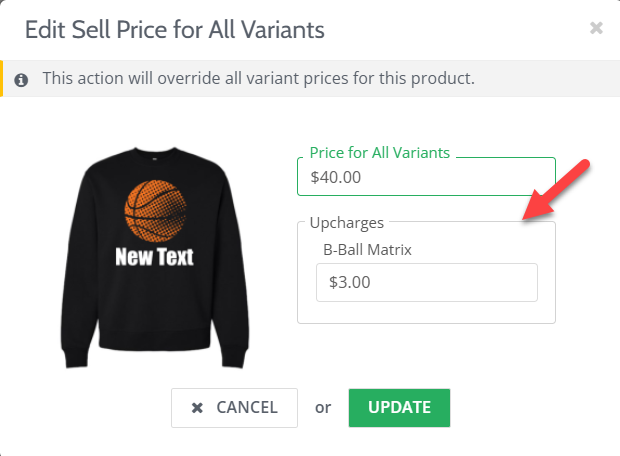Screen dimensions: 620x456
Task: Click the X icon inside Cancel button
Action: (197, 408)
